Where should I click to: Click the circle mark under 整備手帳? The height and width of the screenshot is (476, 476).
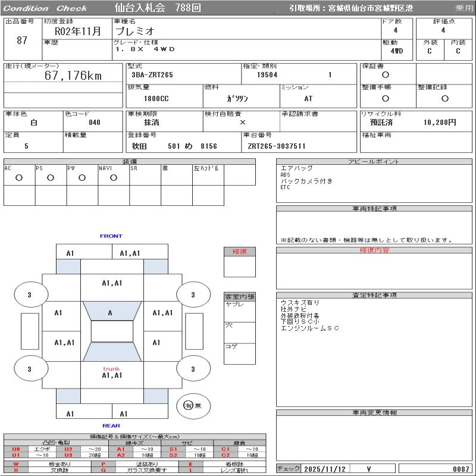[x=386, y=99]
